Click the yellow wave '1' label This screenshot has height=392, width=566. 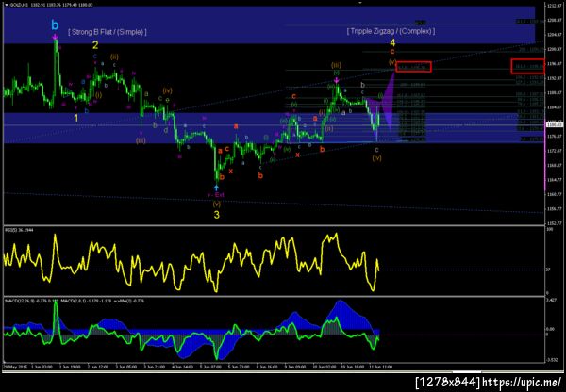coord(76,118)
